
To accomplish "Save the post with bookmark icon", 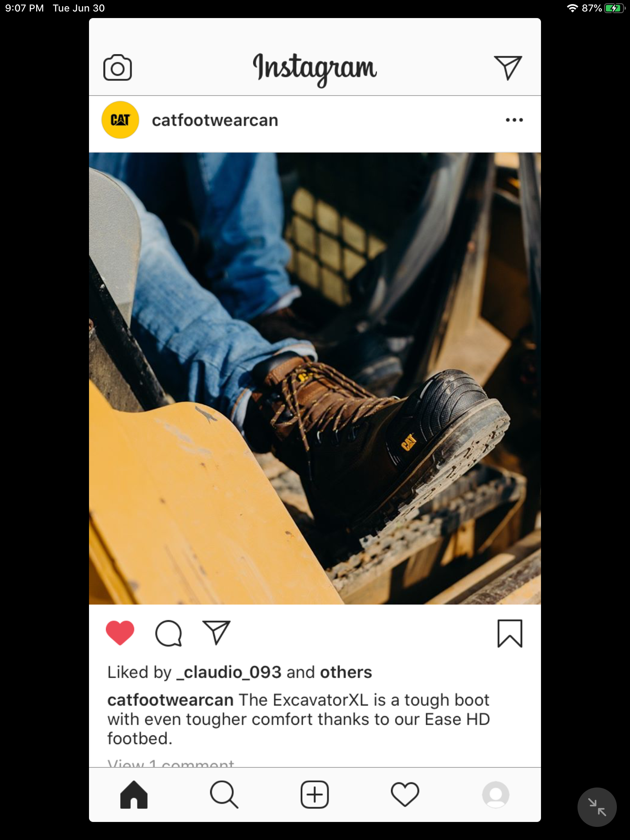I will click(x=510, y=633).
